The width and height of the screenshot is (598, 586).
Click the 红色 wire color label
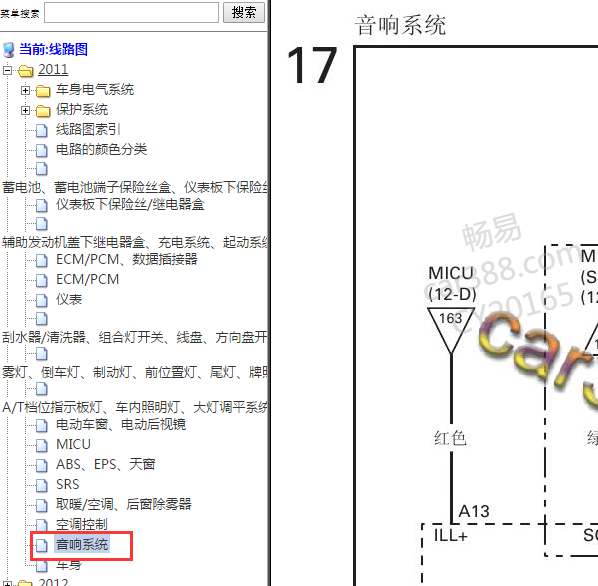tap(450, 438)
